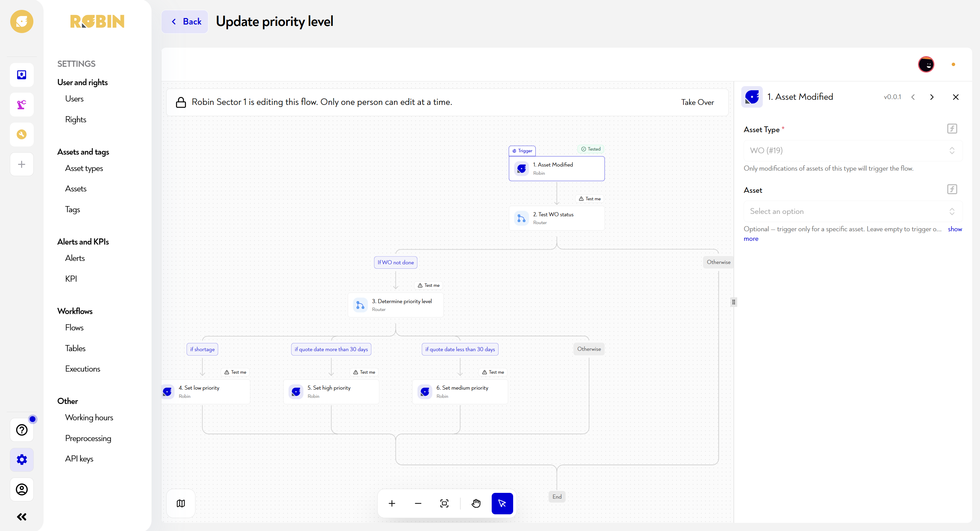The width and height of the screenshot is (980, 531).
Task: Open Rights settings page
Action: click(76, 120)
